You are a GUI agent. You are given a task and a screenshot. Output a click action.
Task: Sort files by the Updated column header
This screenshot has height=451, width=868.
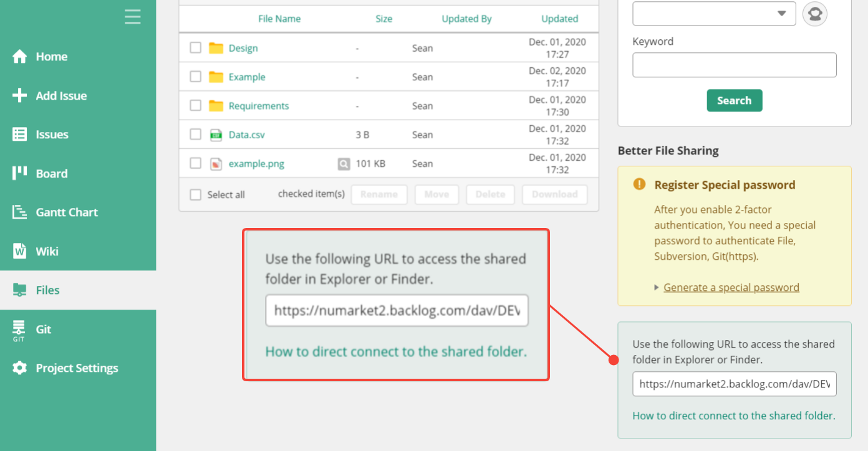pyautogui.click(x=559, y=19)
